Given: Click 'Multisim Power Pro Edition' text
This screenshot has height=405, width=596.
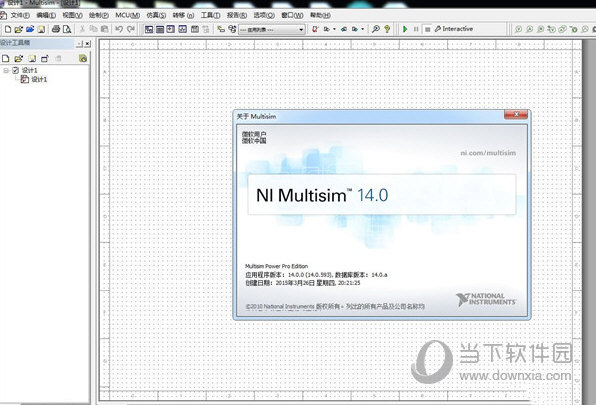Looking at the screenshot, I should coord(276,266).
